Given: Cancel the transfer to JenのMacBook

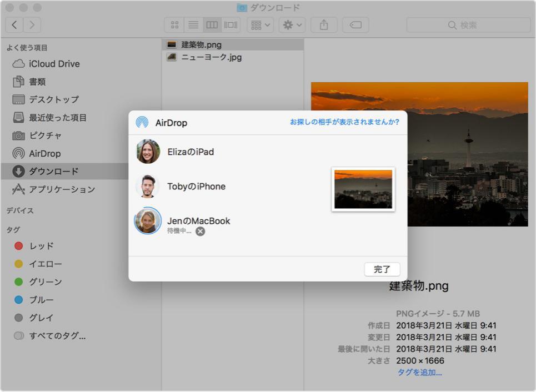Looking at the screenshot, I should tap(199, 232).
